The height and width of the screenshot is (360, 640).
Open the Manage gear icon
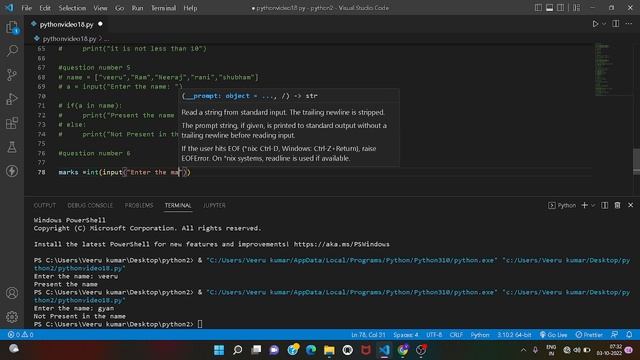coord(12,317)
